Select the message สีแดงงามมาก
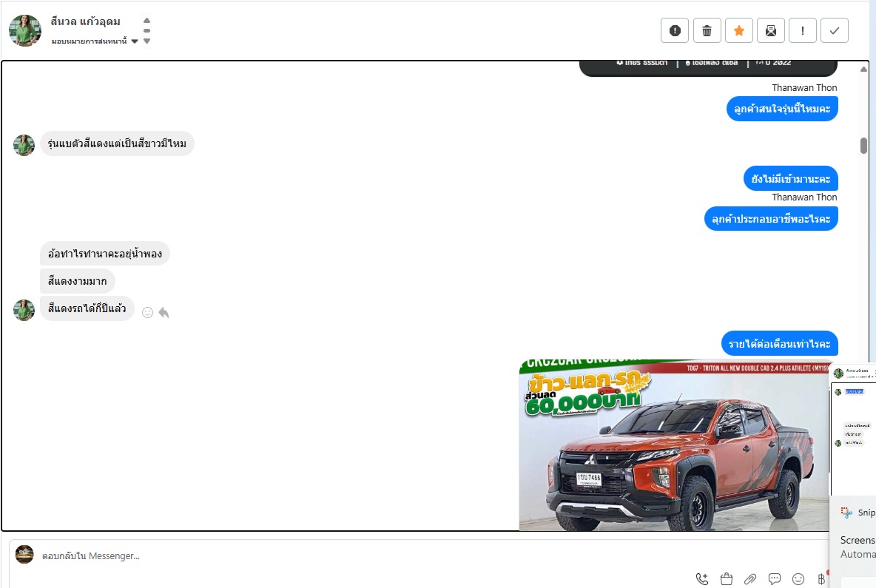This screenshot has width=876, height=588. click(x=78, y=281)
